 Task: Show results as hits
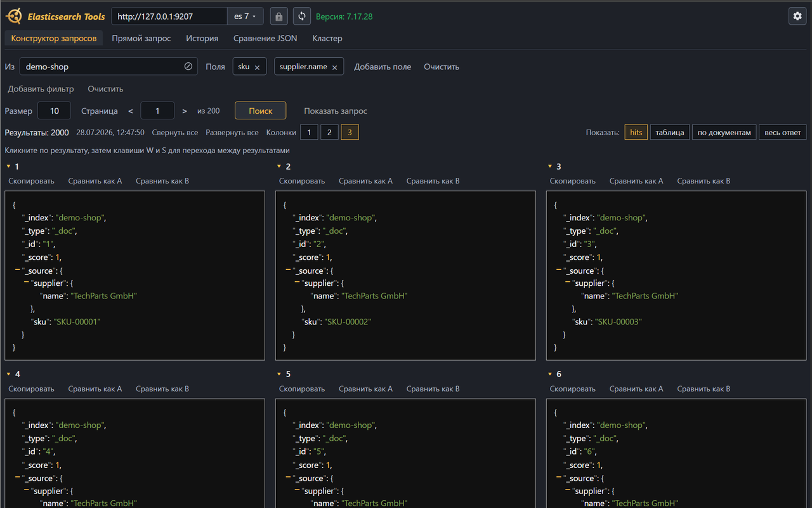(x=636, y=132)
